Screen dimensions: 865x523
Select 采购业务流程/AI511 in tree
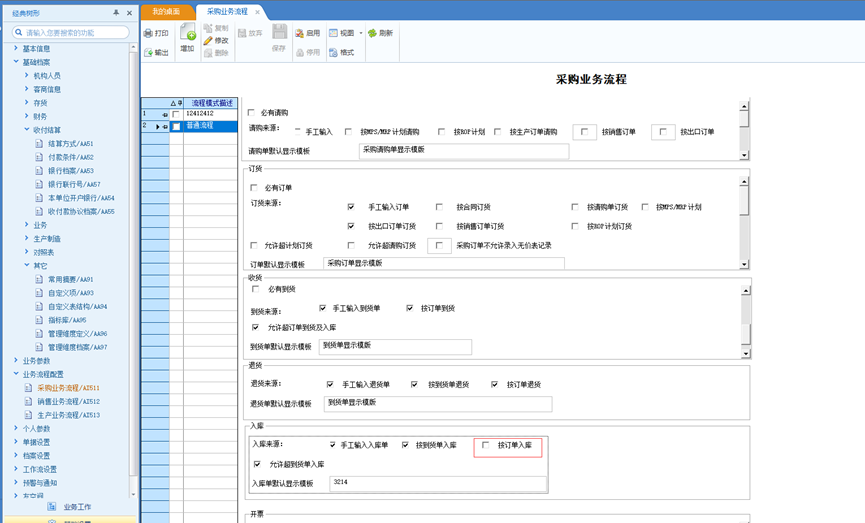coord(68,388)
